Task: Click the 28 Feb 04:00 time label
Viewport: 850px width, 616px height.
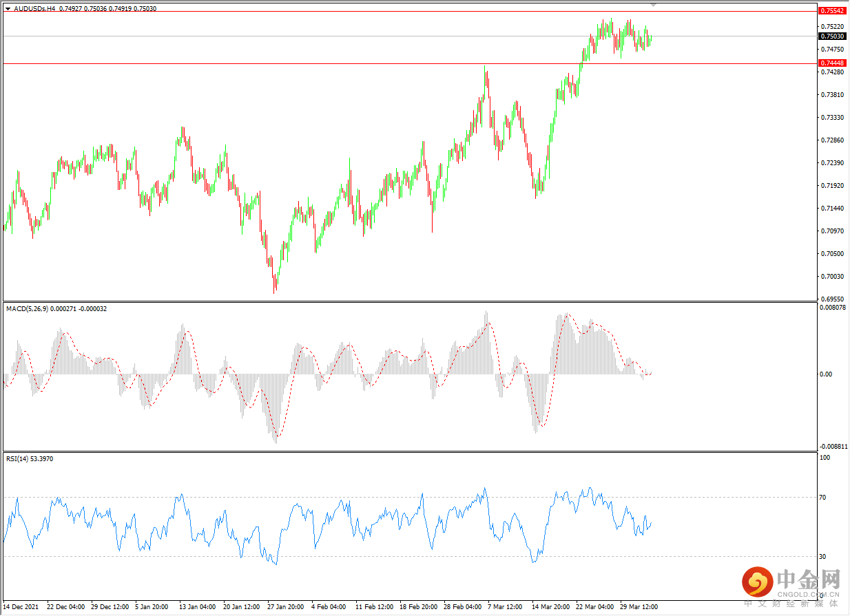Action: 463,608
